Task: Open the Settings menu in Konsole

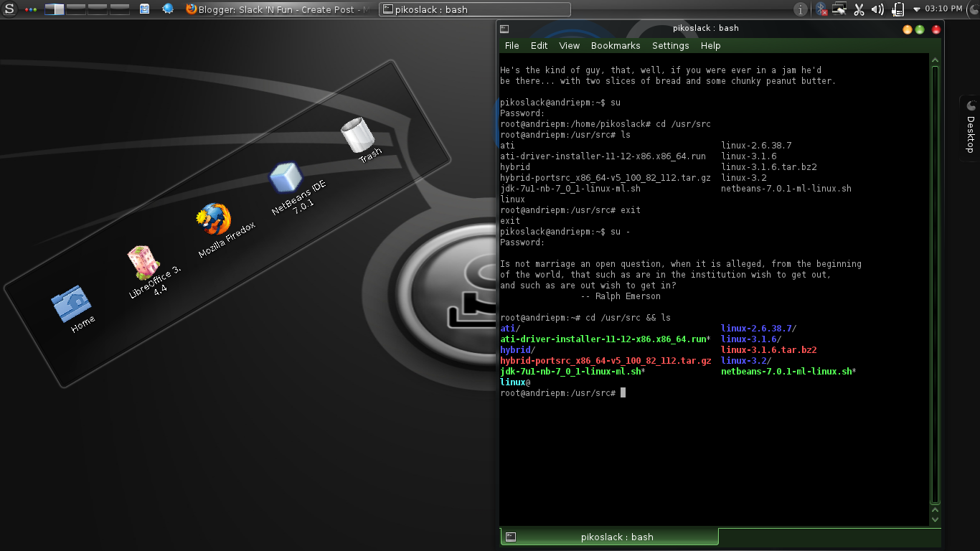Action: pyautogui.click(x=670, y=45)
